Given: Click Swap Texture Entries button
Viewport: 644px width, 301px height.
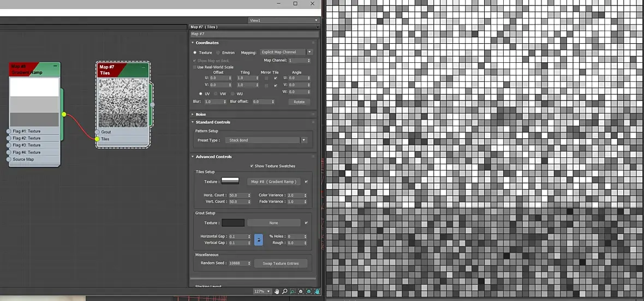Looking at the screenshot, I should point(281,263).
